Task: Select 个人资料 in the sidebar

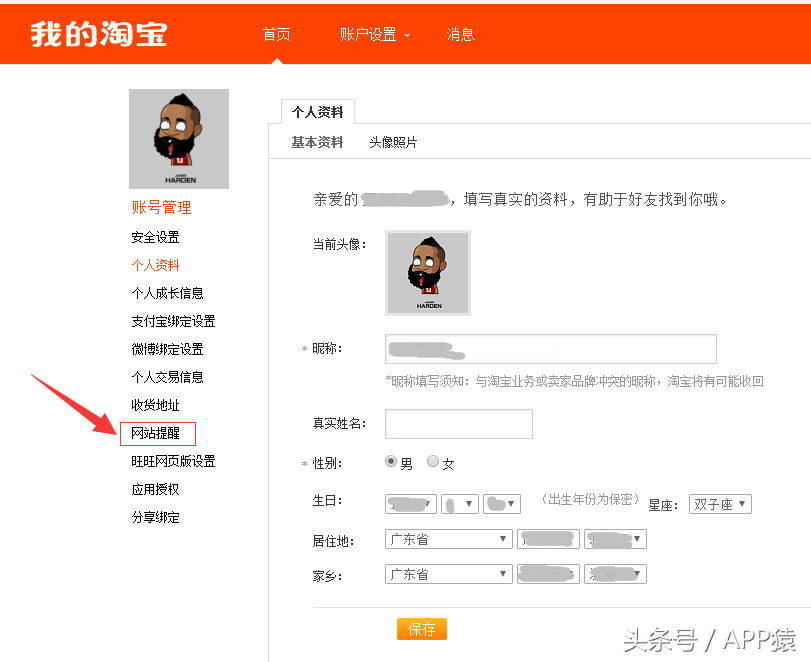Action: point(155,265)
